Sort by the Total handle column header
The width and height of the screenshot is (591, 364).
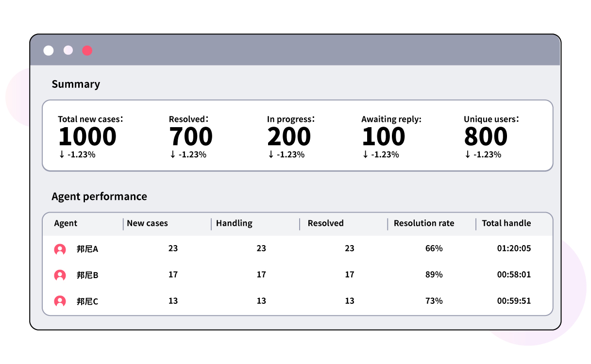(x=507, y=223)
